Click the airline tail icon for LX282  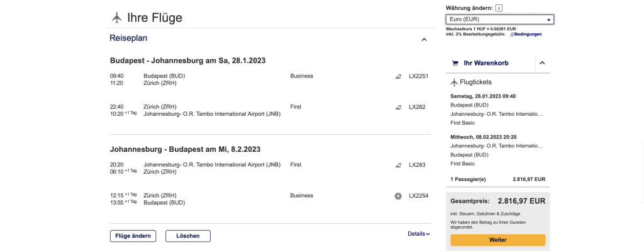click(x=398, y=107)
